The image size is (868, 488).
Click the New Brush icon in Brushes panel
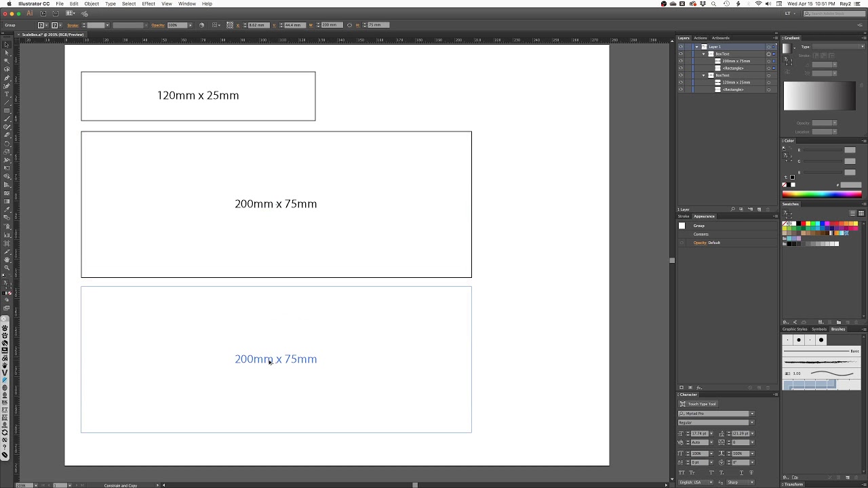847,477
